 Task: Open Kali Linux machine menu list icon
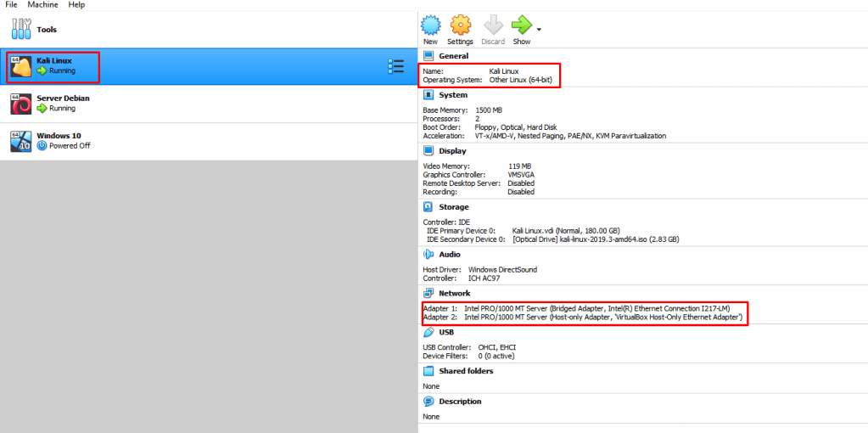[395, 66]
